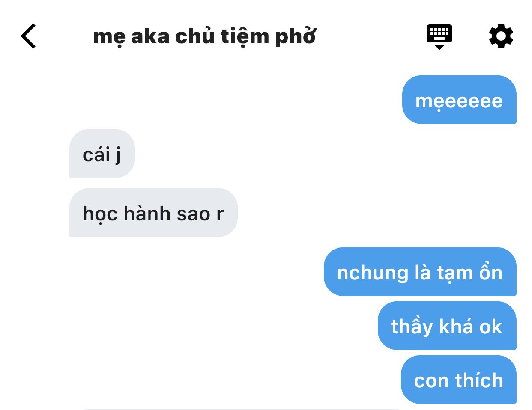Click the down arrow beneath the keyboard icon
The image size is (532, 410).
point(439,47)
